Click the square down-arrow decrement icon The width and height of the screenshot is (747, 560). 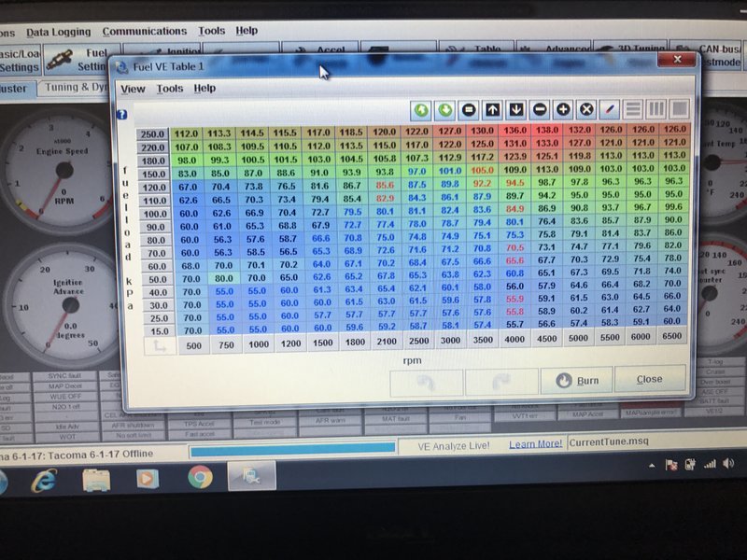click(516, 110)
